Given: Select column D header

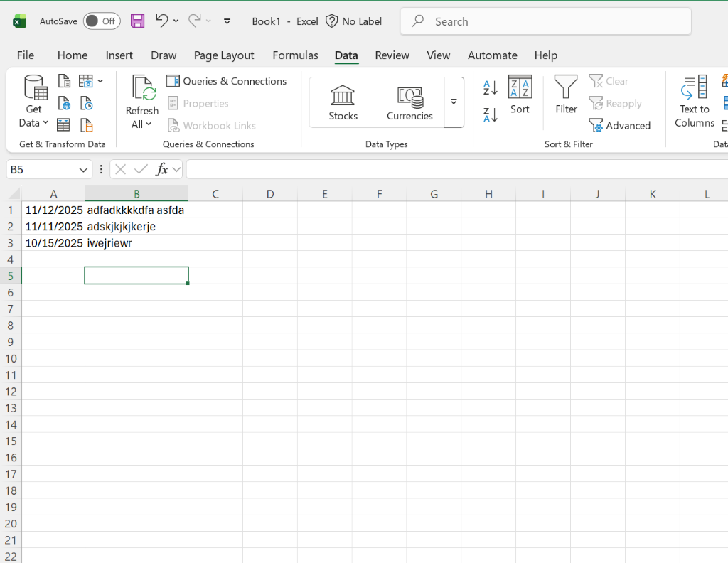Looking at the screenshot, I should pos(269,194).
